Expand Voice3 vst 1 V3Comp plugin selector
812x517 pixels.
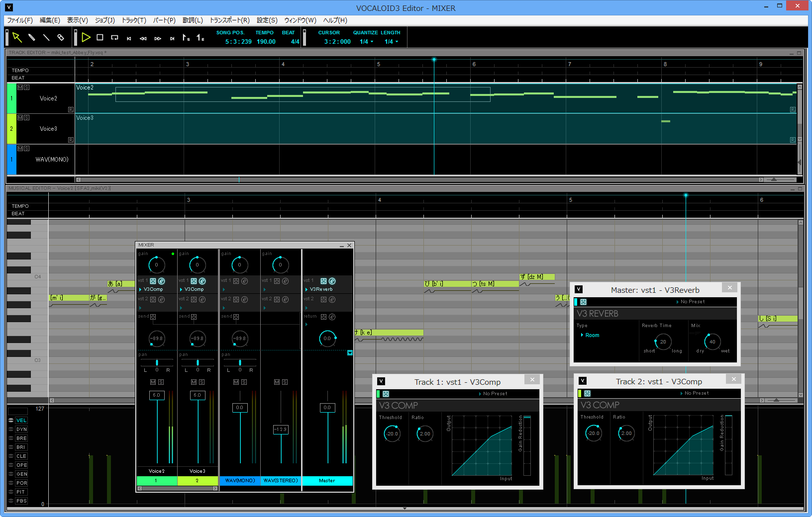point(181,289)
